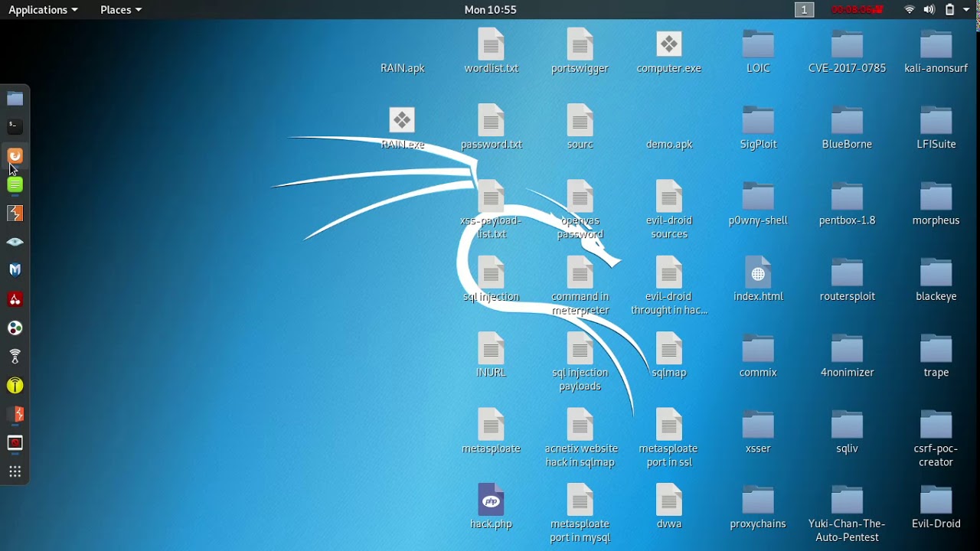The height and width of the screenshot is (551, 980).
Task: Select the metasploate port in mysql file
Action: pyautogui.click(x=580, y=514)
